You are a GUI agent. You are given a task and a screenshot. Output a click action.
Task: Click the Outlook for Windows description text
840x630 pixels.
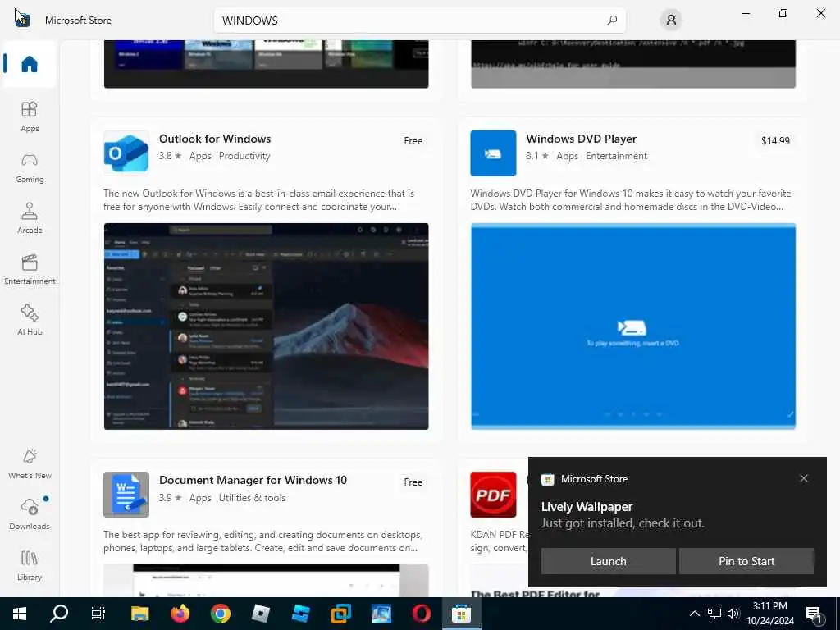258,200
